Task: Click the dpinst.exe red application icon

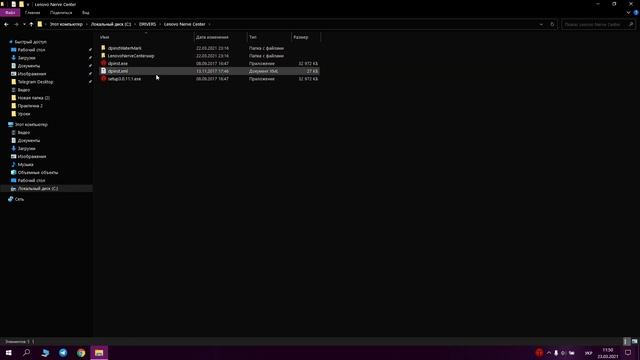Action: coord(103,63)
